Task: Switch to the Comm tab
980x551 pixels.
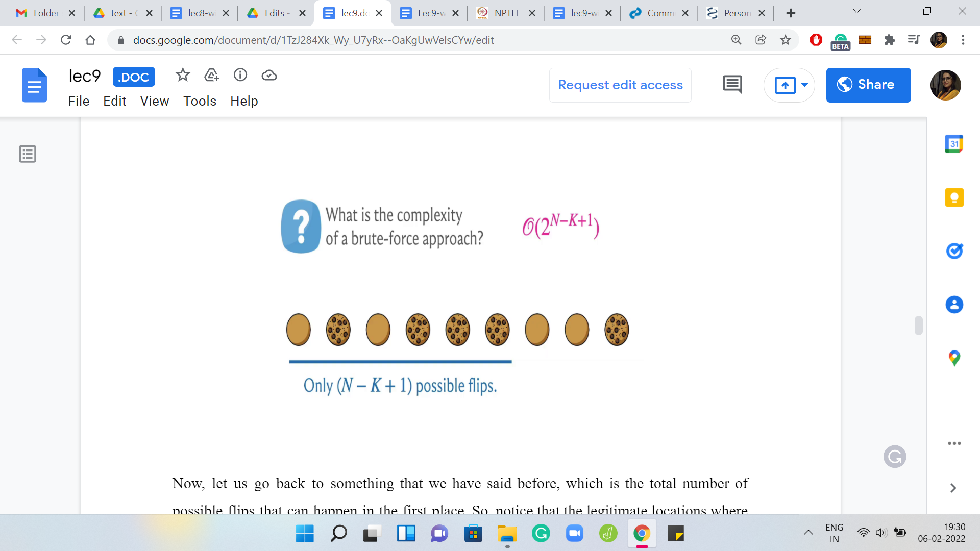Action: (x=658, y=13)
